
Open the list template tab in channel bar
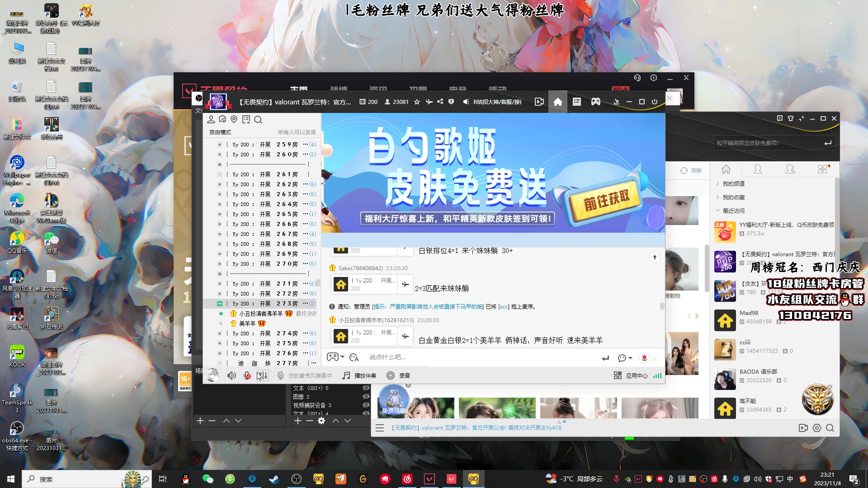[x=577, y=102]
